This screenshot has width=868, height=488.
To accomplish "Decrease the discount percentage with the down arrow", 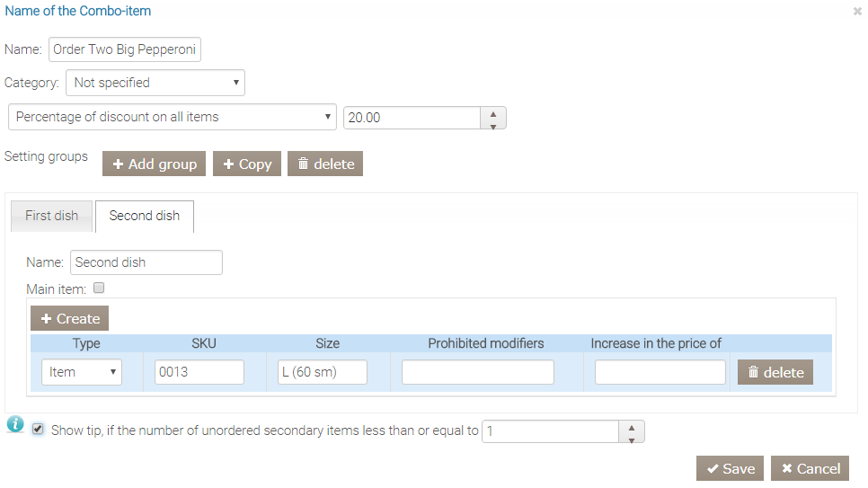I will pyautogui.click(x=493, y=124).
